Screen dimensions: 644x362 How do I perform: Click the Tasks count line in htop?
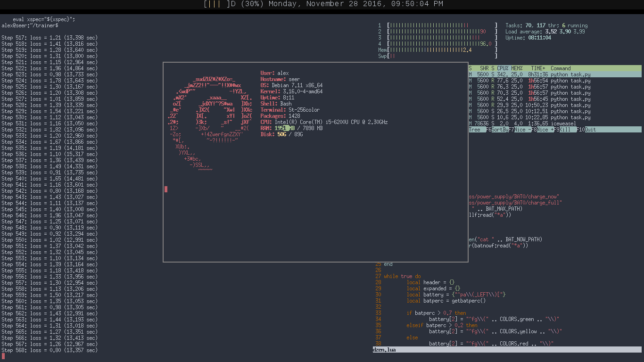click(546, 25)
